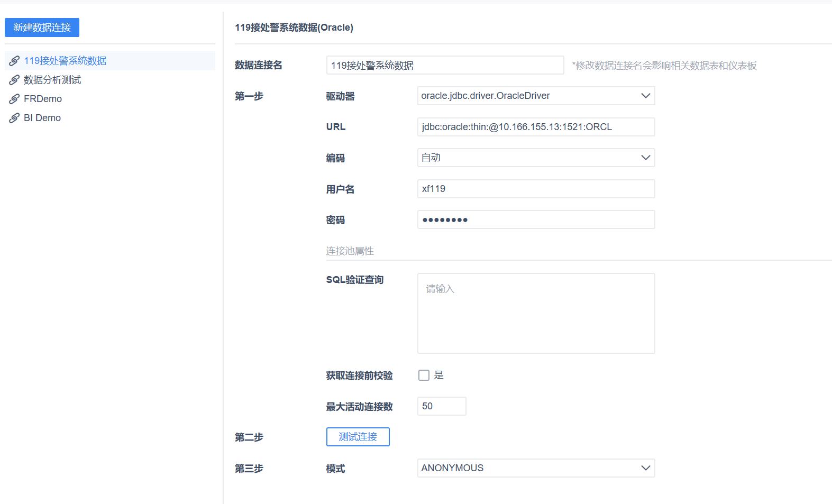Click the 最大活动连接数 field showing 50
The width and height of the screenshot is (832, 504).
pos(442,406)
